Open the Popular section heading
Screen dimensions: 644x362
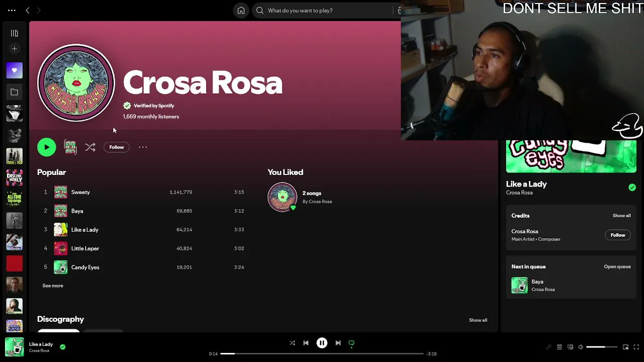click(51, 172)
